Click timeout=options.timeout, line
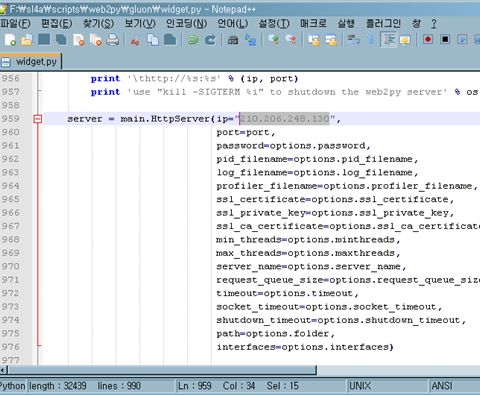Viewport: 480px width, 395px height. pos(287,293)
